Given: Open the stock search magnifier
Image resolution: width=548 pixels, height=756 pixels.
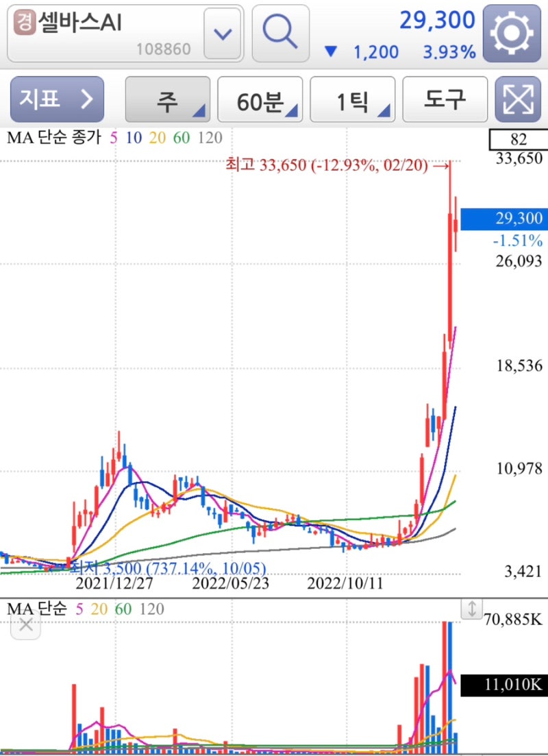Looking at the screenshot, I should tap(280, 34).
